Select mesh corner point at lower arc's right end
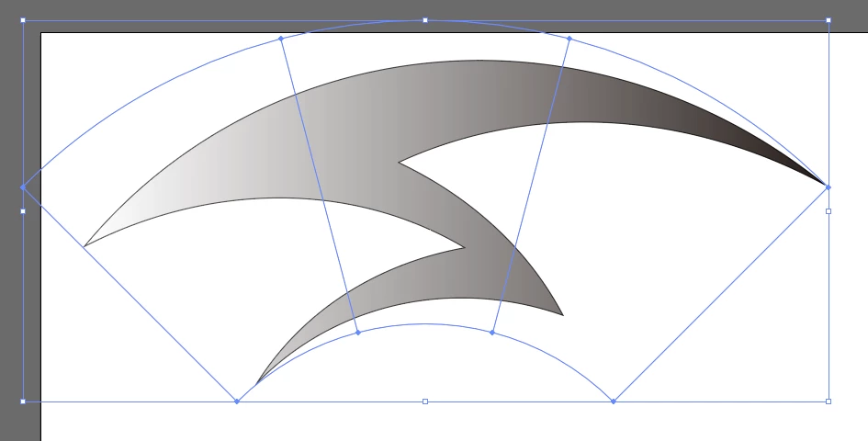This screenshot has height=441, width=868. pos(614,401)
